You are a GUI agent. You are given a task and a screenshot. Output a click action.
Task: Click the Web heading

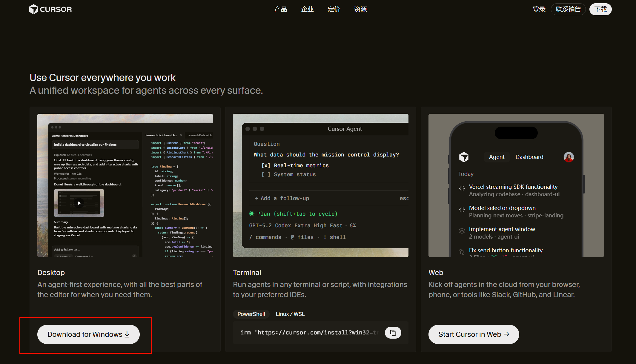[x=436, y=273]
